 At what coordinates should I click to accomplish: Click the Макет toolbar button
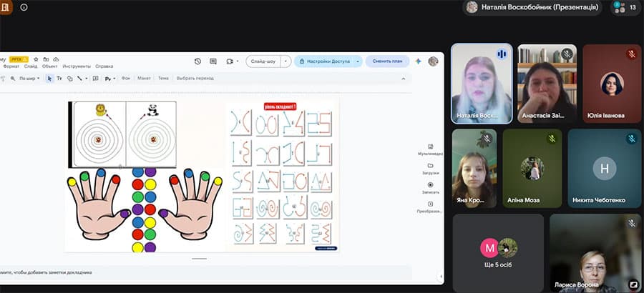click(x=144, y=78)
